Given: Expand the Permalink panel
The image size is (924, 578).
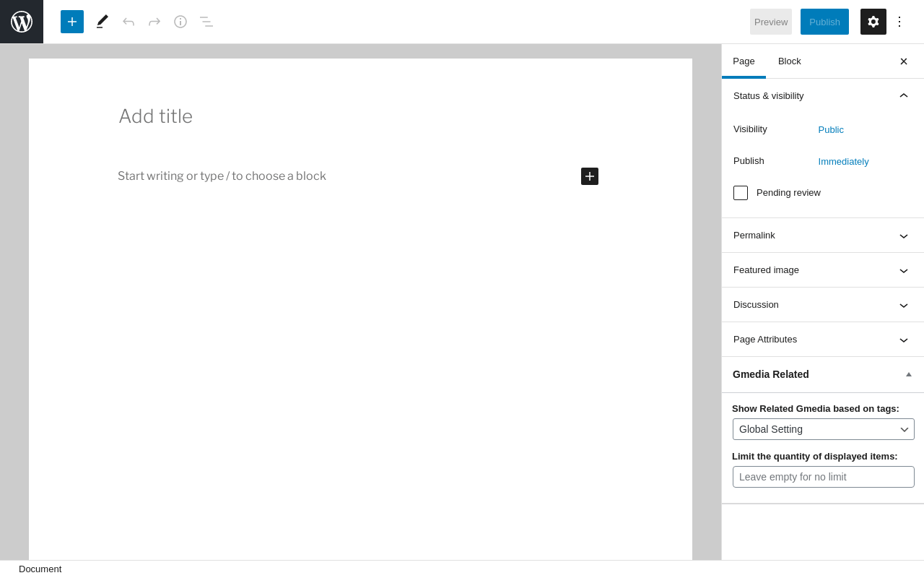Looking at the screenshot, I should 823,236.
